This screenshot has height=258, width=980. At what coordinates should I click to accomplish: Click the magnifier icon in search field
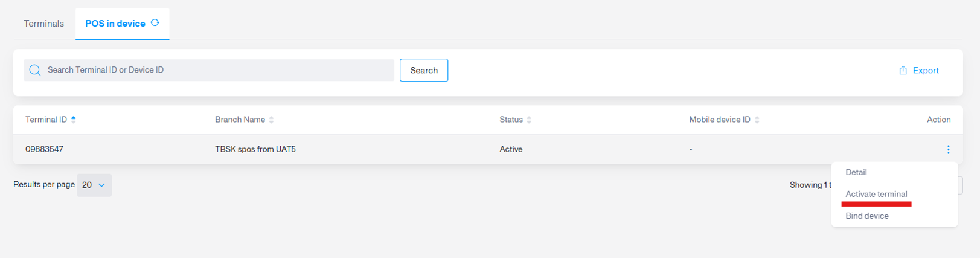tap(35, 70)
